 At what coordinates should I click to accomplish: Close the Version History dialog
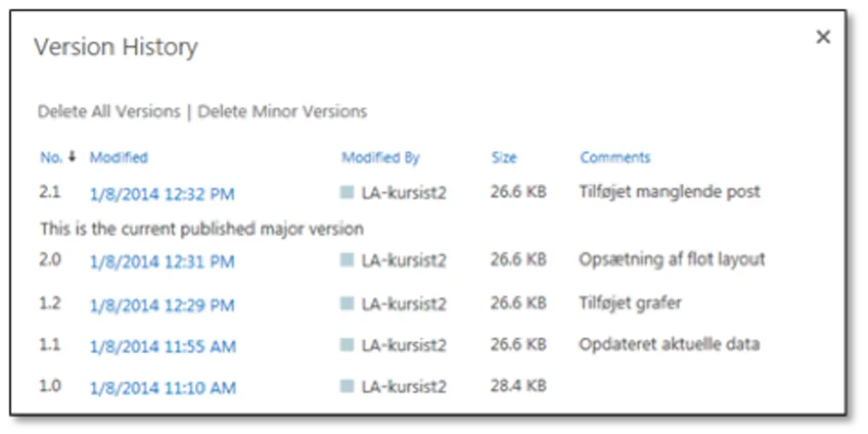point(823,37)
